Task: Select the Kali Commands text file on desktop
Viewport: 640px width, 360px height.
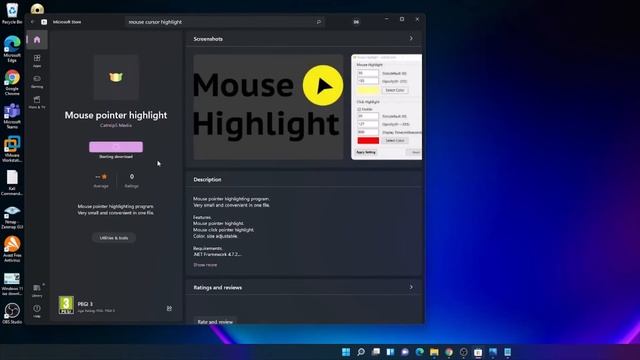Action: [12, 183]
